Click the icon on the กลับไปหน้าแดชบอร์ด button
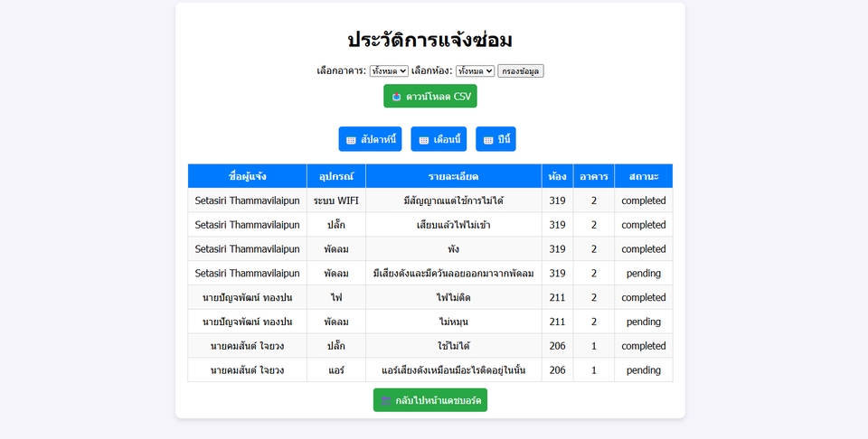The height and width of the screenshot is (439, 868). point(386,400)
